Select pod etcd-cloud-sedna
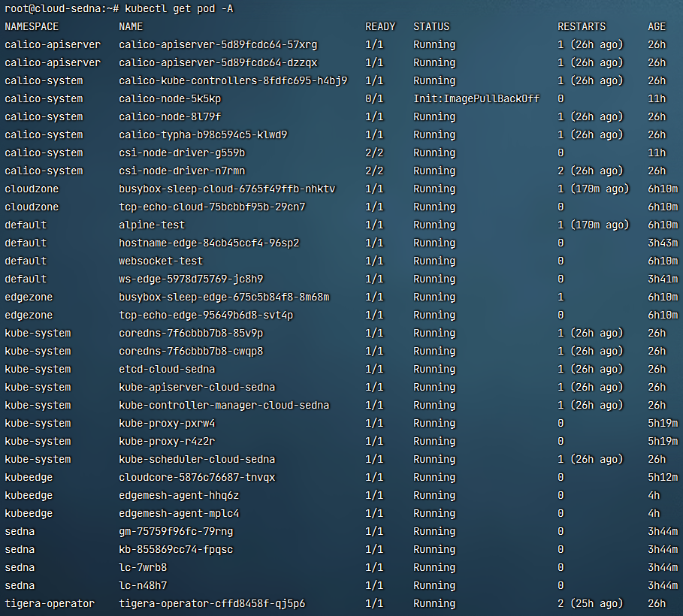The height and width of the screenshot is (616, 683). coord(167,370)
